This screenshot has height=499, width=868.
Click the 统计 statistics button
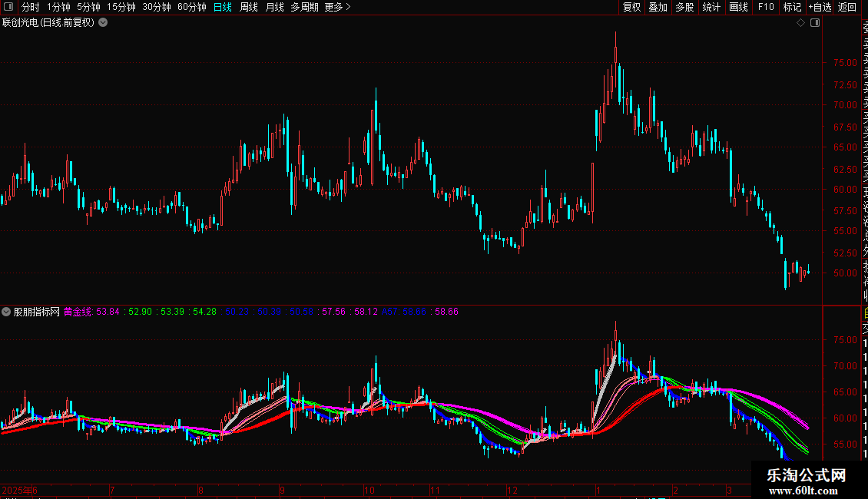pos(711,7)
